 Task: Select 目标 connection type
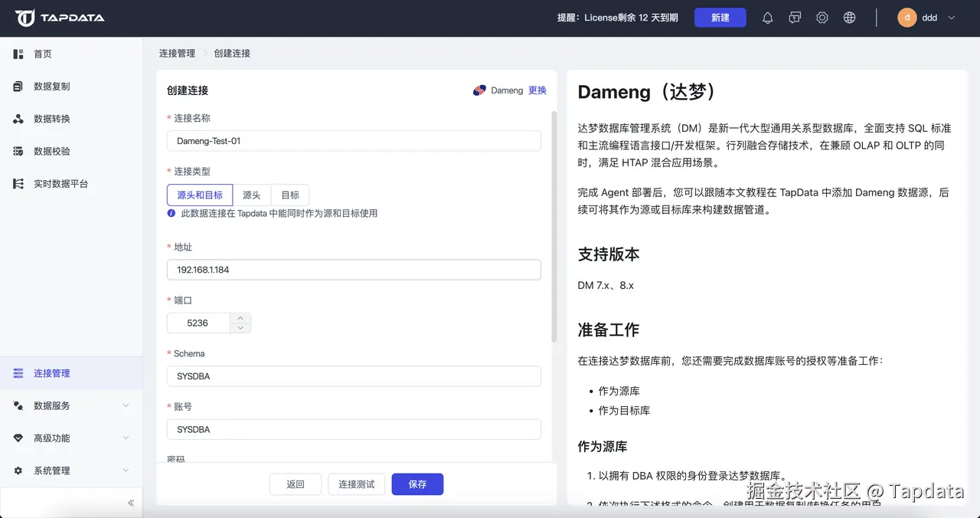(x=290, y=195)
